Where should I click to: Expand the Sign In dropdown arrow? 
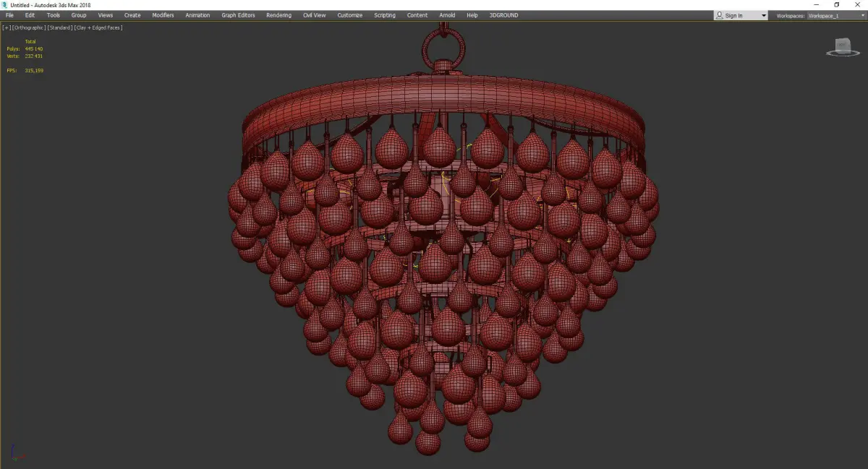tap(763, 16)
